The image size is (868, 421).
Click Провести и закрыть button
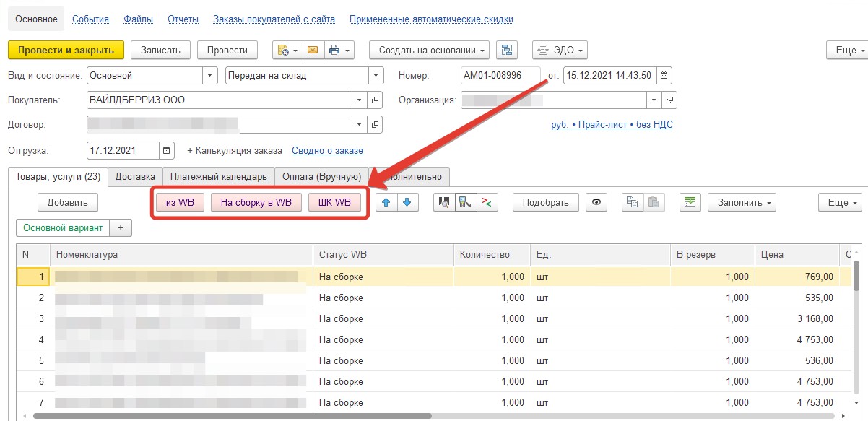click(66, 50)
